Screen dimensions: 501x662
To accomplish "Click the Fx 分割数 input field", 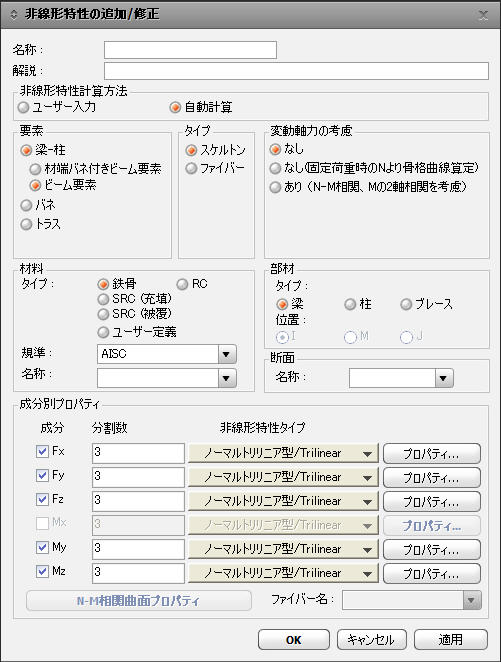I will tap(138, 453).
